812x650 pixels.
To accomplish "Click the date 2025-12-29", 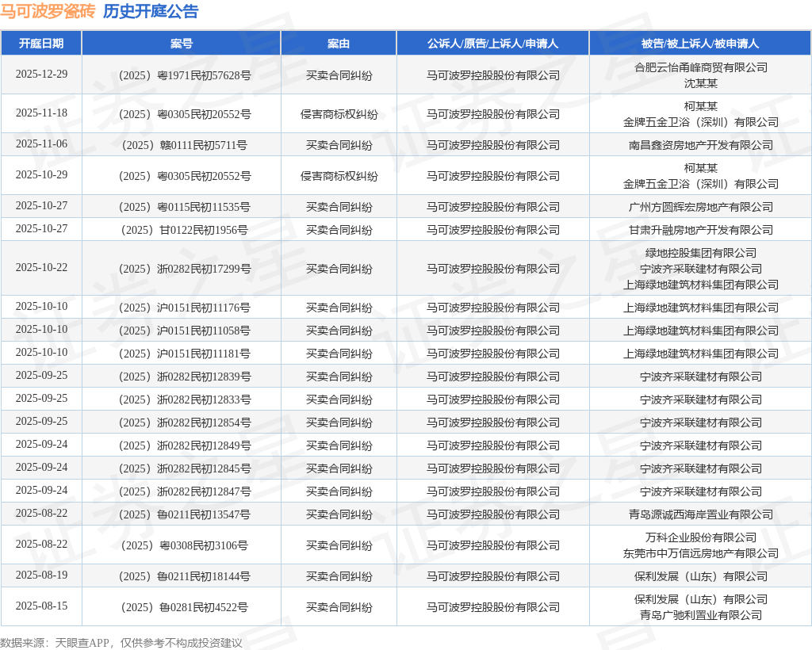I will click(41, 74).
